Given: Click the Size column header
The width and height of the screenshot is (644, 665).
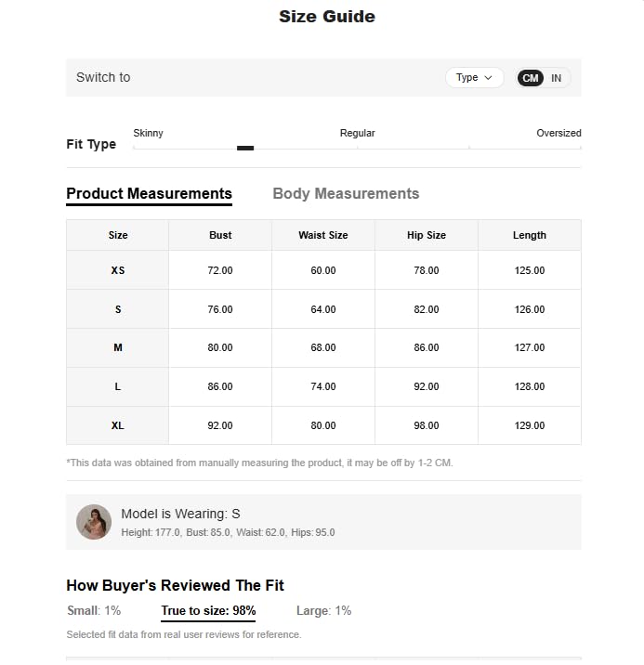Looking at the screenshot, I should click(x=118, y=235).
